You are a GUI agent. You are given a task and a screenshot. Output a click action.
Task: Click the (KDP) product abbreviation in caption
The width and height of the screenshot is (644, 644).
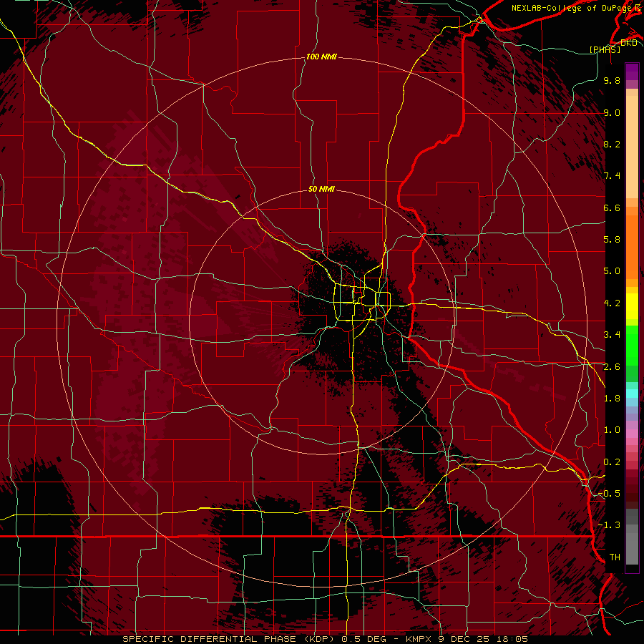pos(320,639)
